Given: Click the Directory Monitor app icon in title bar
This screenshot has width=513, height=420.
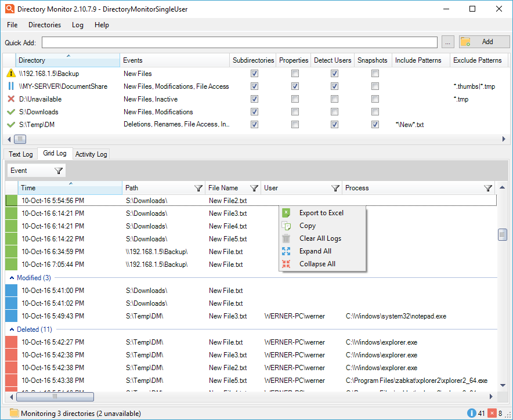Looking at the screenshot, I should coord(10,9).
